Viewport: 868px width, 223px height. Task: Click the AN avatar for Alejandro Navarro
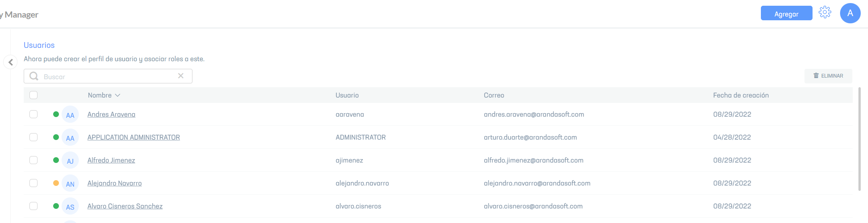[70, 183]
